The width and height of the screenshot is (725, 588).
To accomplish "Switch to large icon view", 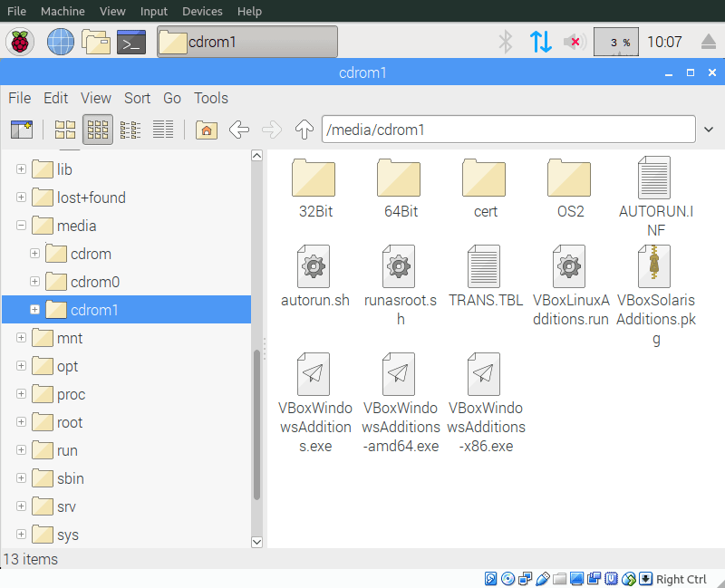I will 65,130.
